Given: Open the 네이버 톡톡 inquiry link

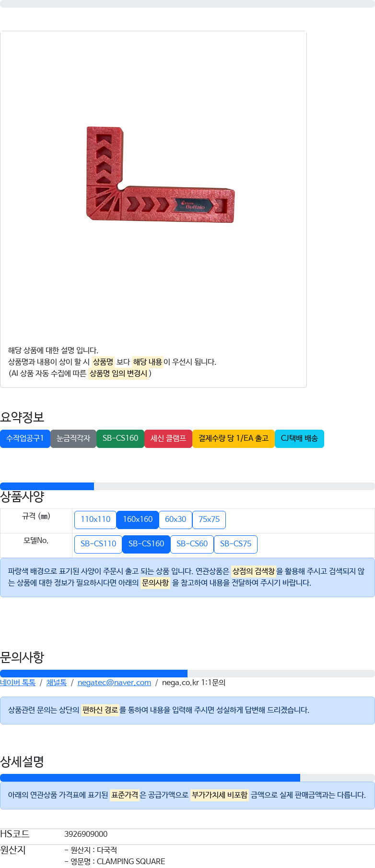Looking at the screenshot, I should tap(18, 683).
